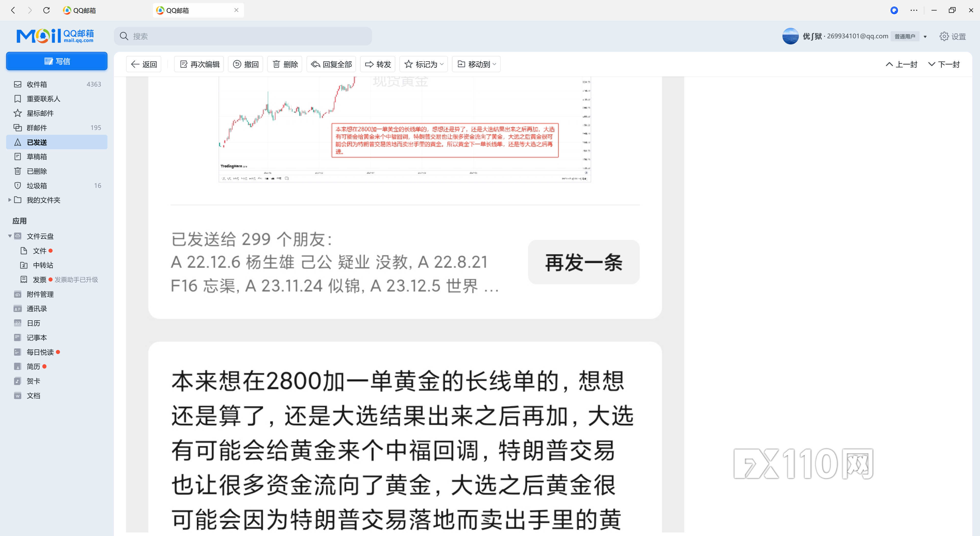Click the 应用 section heading
Screen dimensions: 980x536
[x=19, y=221]
